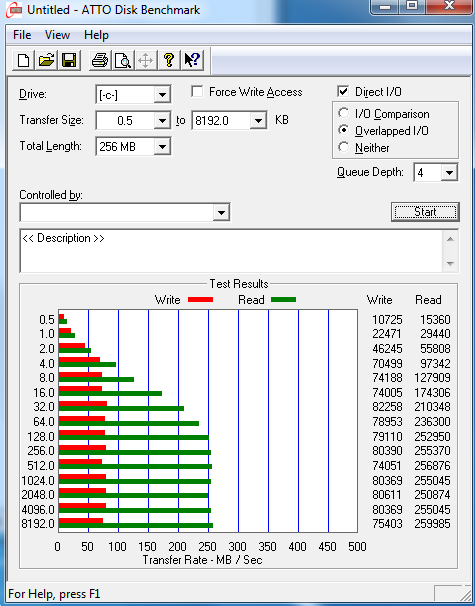Click the red Write legend swatch

point(200,300)
